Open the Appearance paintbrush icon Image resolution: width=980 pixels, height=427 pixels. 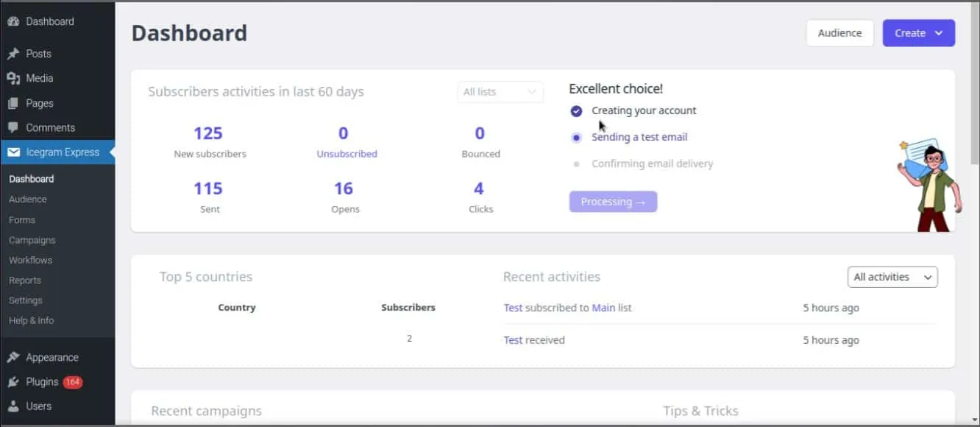tap(13, 357)
